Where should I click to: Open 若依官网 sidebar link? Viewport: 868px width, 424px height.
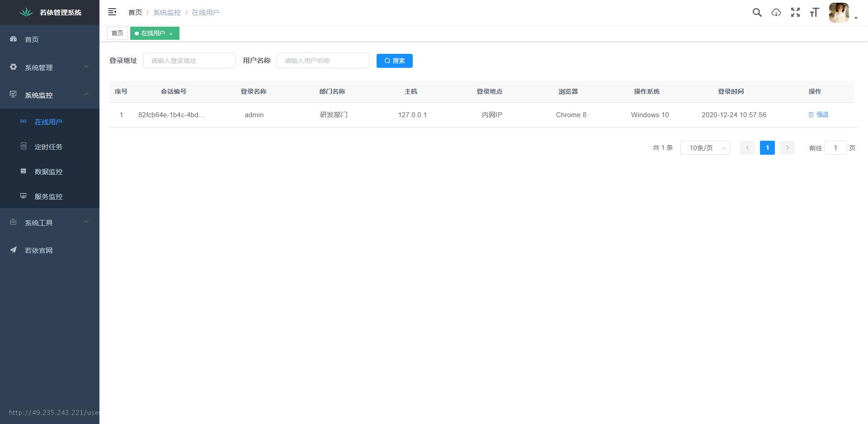point(50,250)
